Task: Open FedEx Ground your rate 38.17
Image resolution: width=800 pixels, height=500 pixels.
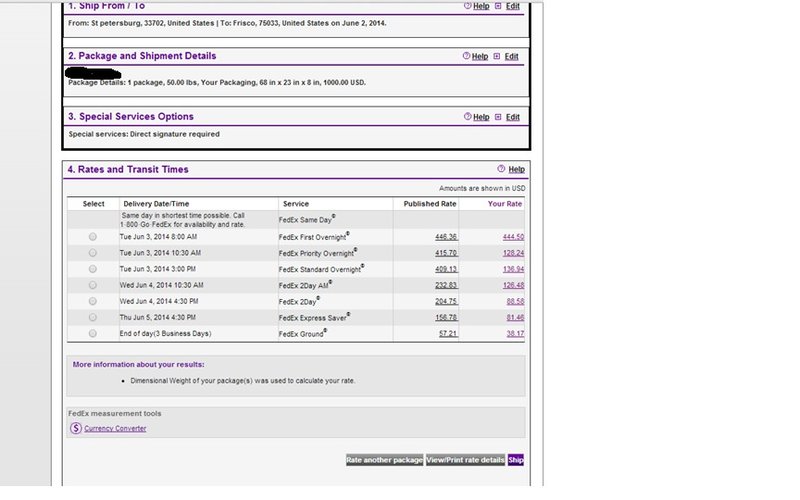Action: click(515, 333)
